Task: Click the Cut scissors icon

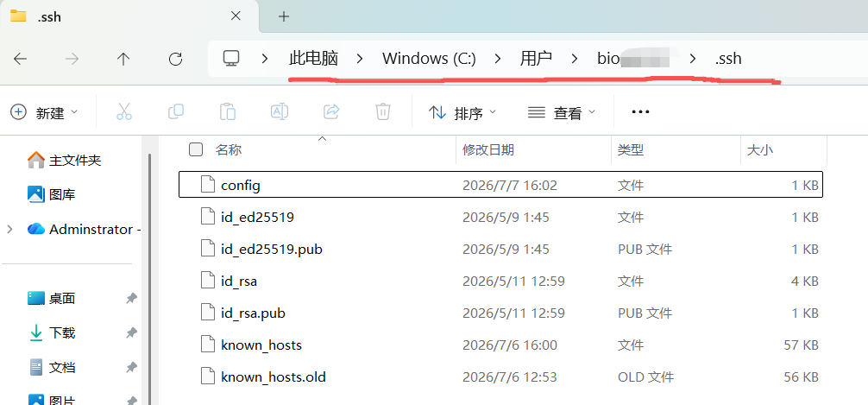Action: click(124, 112)
